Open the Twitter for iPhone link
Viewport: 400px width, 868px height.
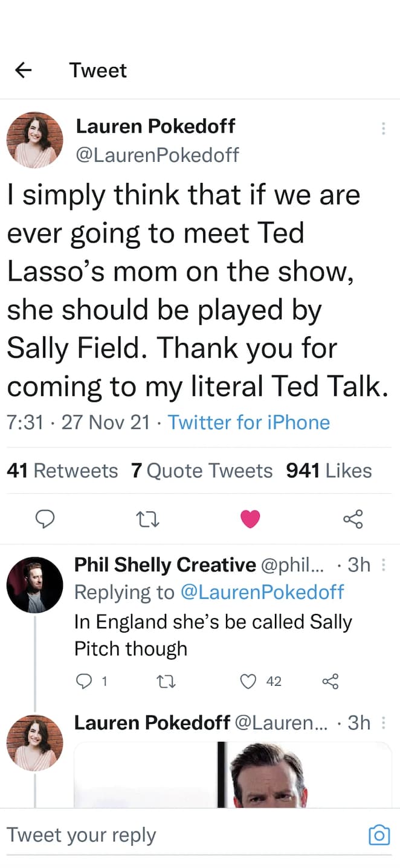pyautogui.click(x=249, y=422)
